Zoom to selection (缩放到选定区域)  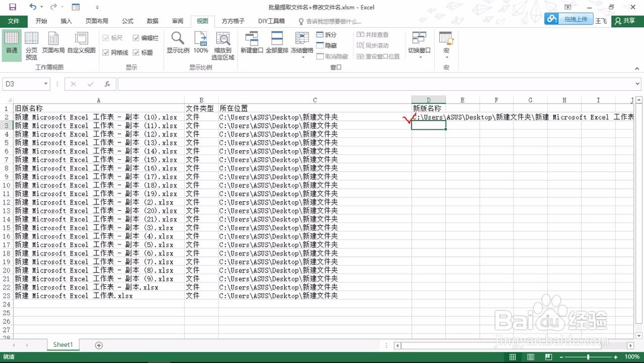click(223, 45)
